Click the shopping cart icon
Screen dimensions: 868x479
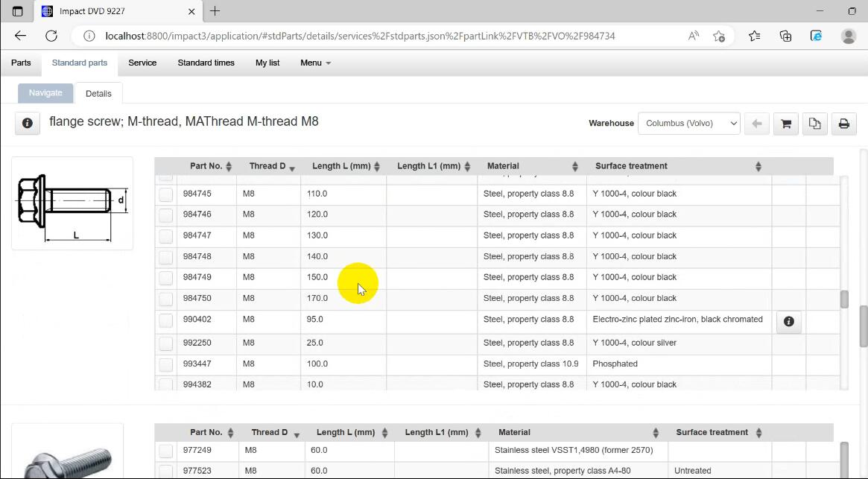[785, 124]
